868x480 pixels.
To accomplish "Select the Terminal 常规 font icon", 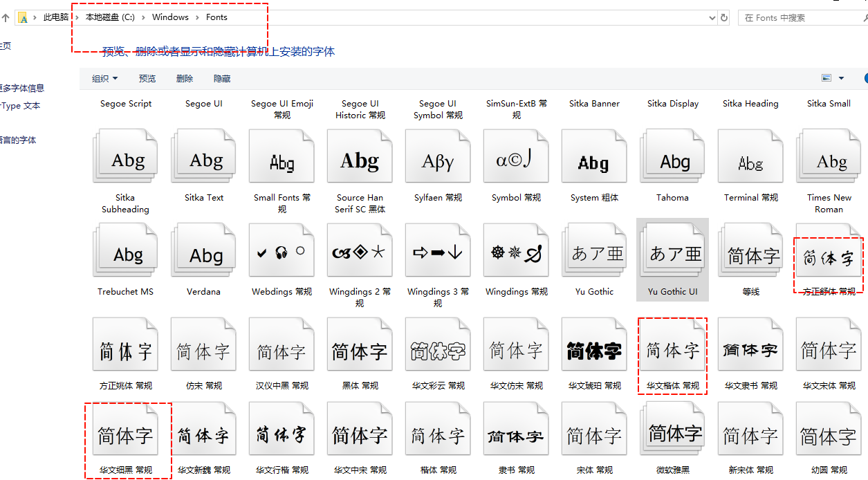I will (750, 156).
